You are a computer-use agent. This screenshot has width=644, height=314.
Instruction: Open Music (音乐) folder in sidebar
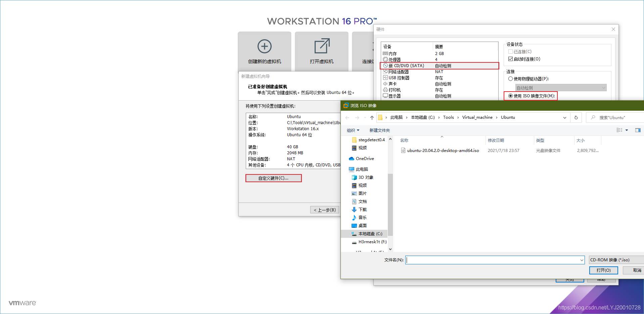coord(359,217)
